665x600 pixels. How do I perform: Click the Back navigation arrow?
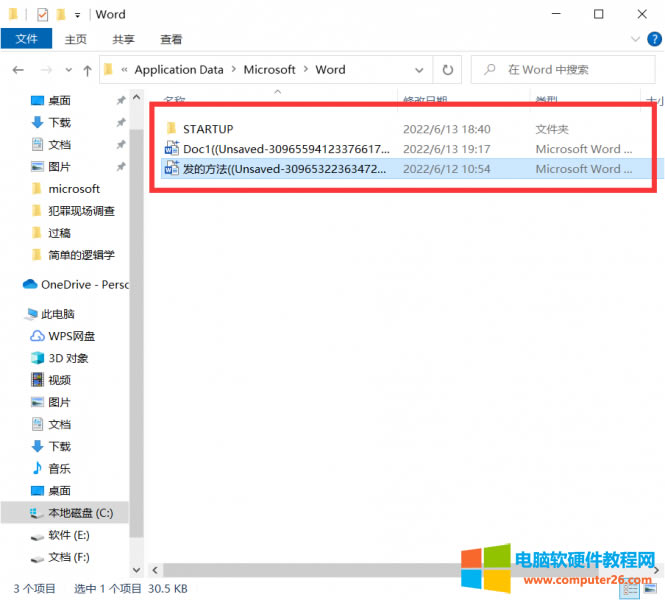coord(18,70)
